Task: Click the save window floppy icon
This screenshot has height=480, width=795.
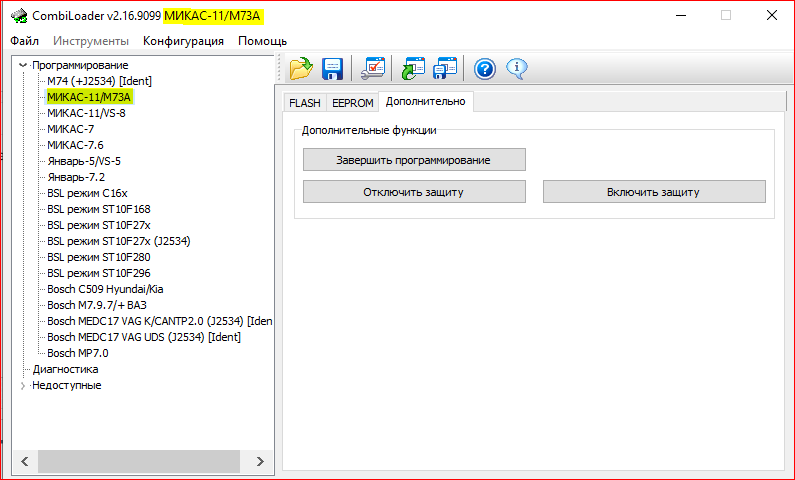Action: [445, 68]
